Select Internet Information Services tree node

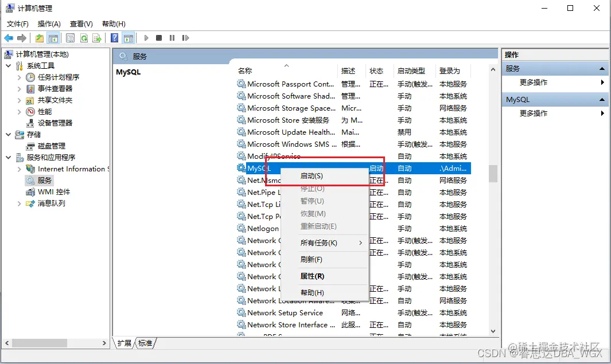click(x=73, y=169)
